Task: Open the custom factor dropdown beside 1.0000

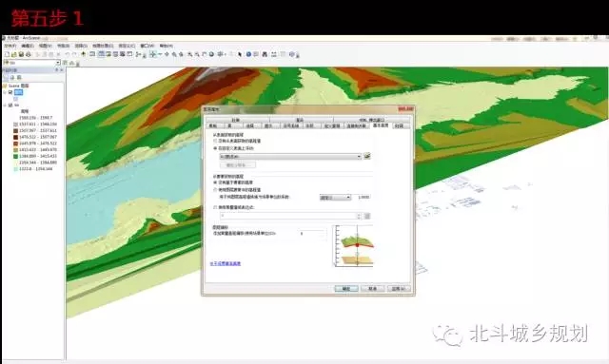Action: click(335, 198)
